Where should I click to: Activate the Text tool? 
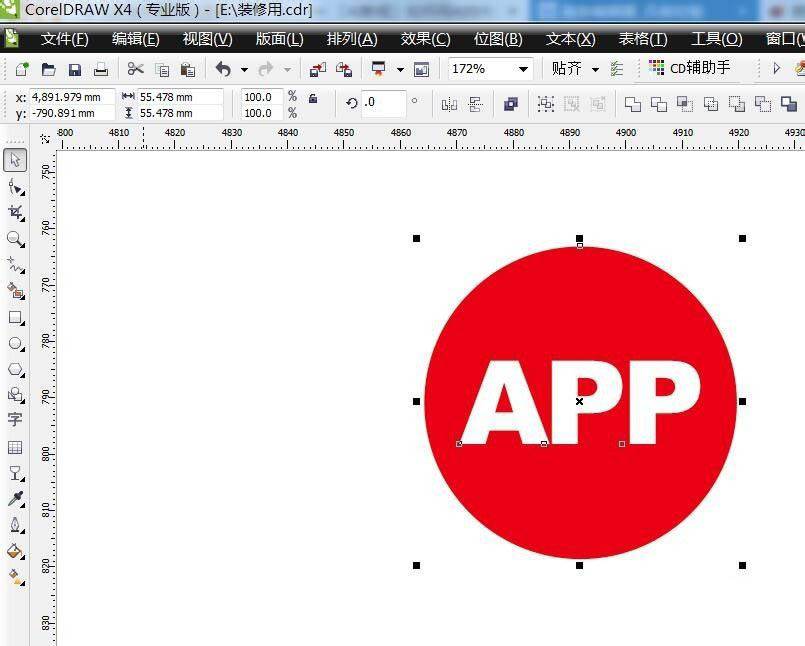pos(15,420)
